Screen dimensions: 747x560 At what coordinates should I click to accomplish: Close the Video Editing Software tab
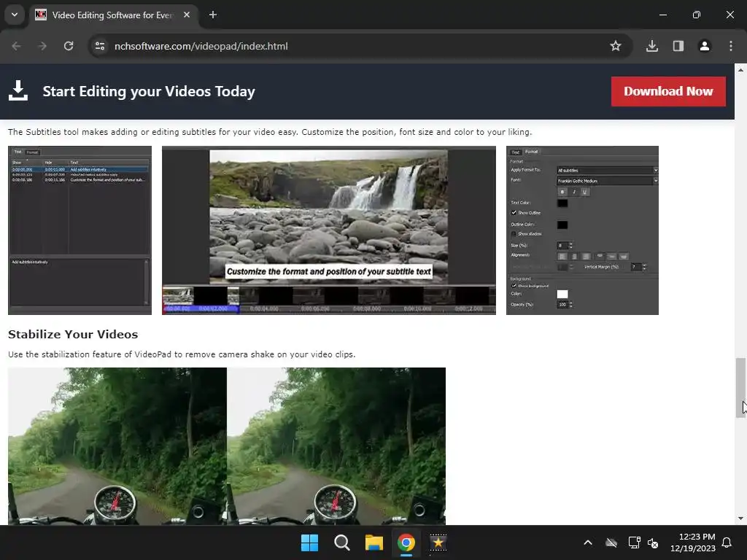(187, 15)
